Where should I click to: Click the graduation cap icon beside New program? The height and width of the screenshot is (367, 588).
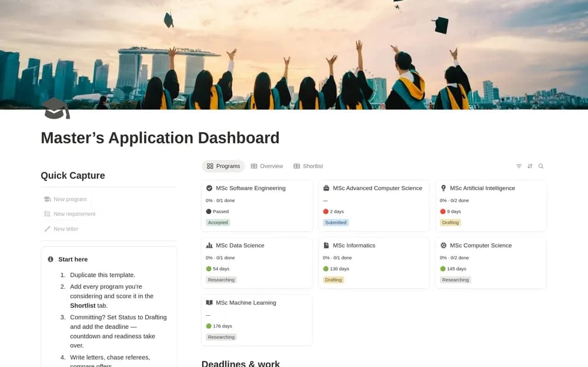click(x=47, y=199)
